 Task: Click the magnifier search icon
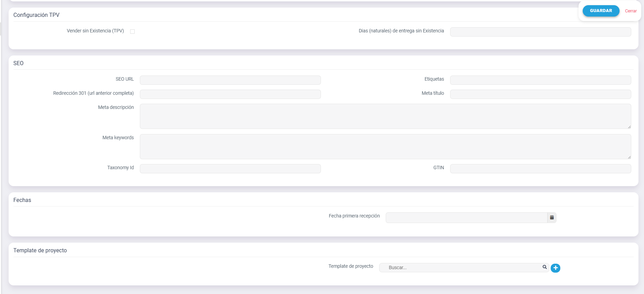(545, 267)
